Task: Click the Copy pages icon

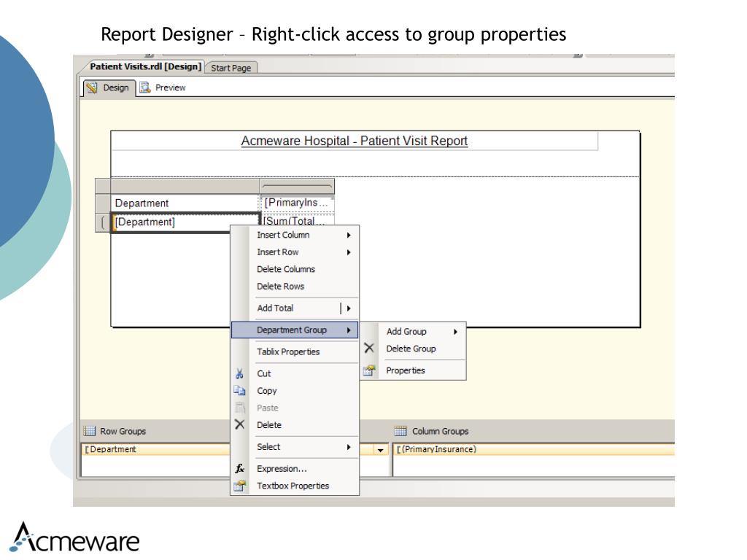Action: pos(239,391)
